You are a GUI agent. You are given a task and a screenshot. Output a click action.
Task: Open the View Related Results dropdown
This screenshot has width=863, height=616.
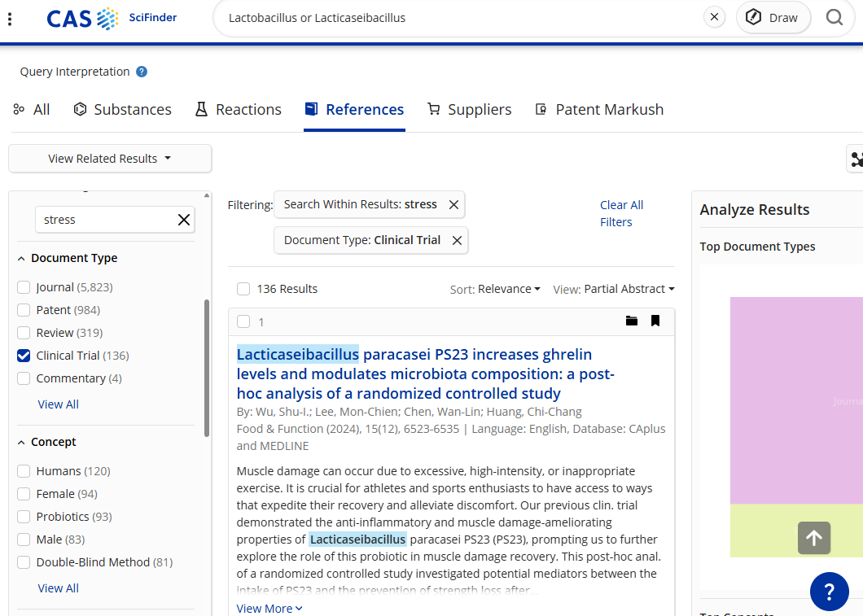(110, 159)
